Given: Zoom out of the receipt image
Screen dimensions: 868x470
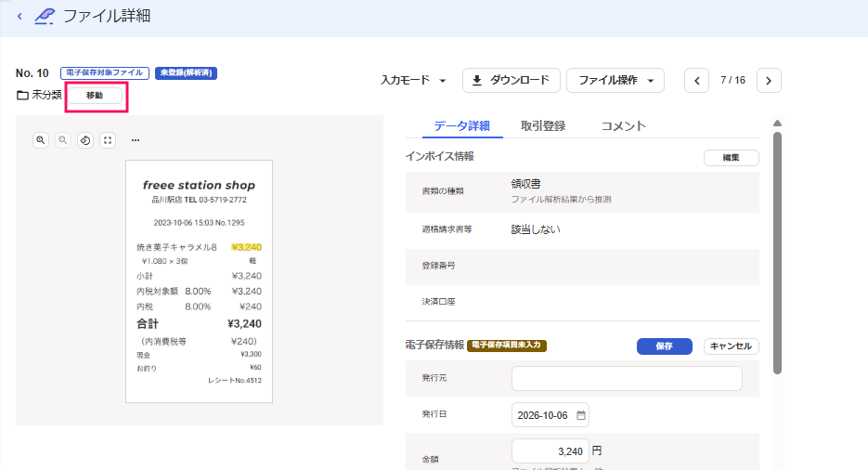Looking at the screenshot, I should tap(63, 140).
